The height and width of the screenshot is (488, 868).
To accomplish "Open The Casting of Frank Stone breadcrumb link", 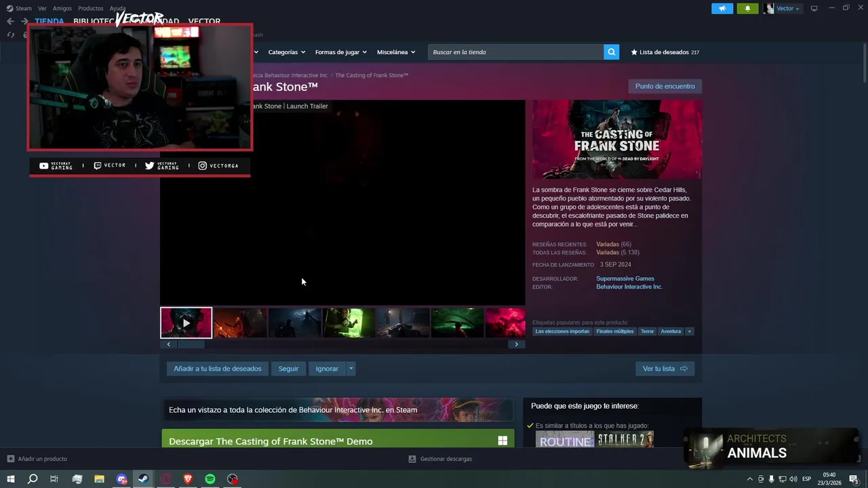I will point(372,75).
